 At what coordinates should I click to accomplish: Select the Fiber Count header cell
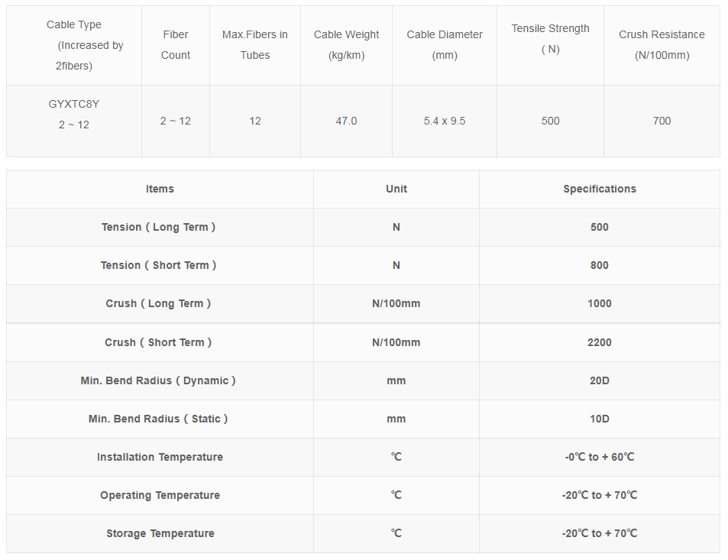click(175, 45)
